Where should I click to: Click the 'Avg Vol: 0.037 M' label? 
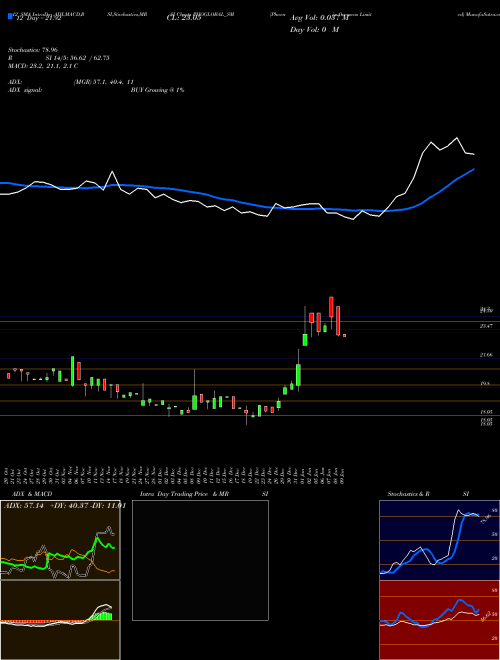[x=319, y=18]
